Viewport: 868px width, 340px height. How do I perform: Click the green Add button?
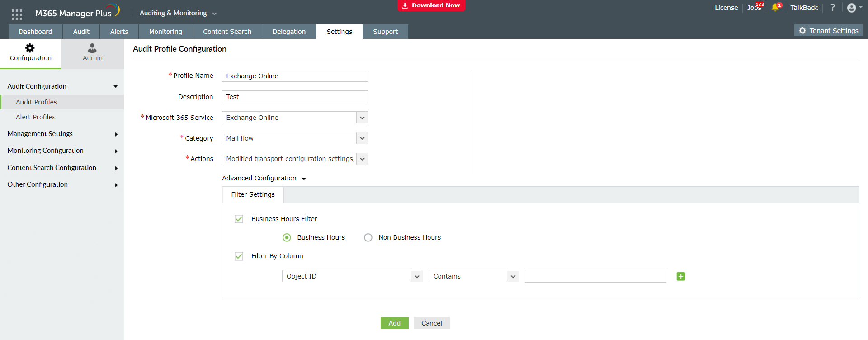tap(395, 323)
